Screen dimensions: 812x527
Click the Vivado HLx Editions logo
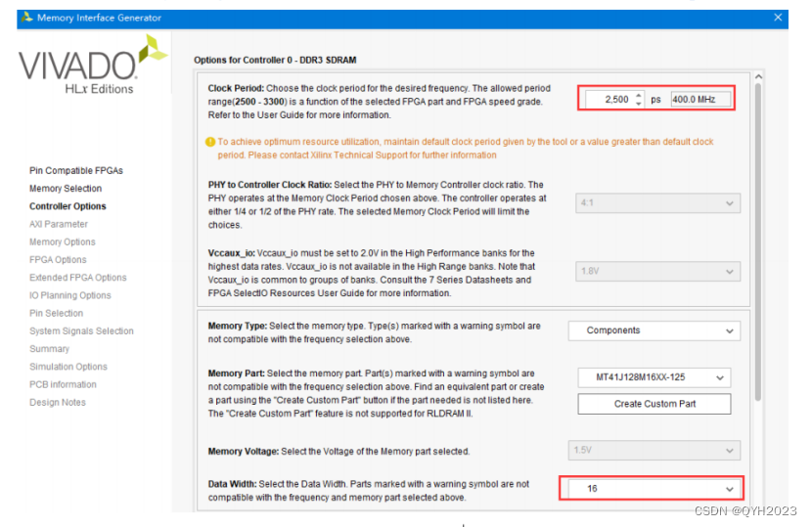tap(93, 66)
